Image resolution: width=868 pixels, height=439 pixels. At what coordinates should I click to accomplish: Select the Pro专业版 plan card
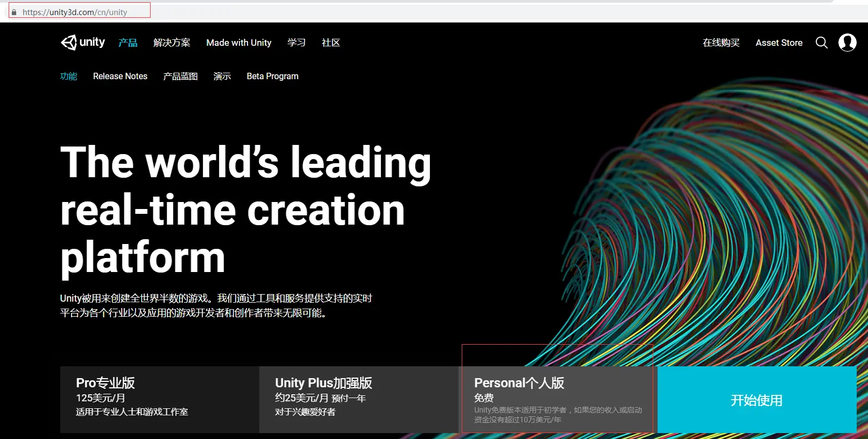pos(160,400)
